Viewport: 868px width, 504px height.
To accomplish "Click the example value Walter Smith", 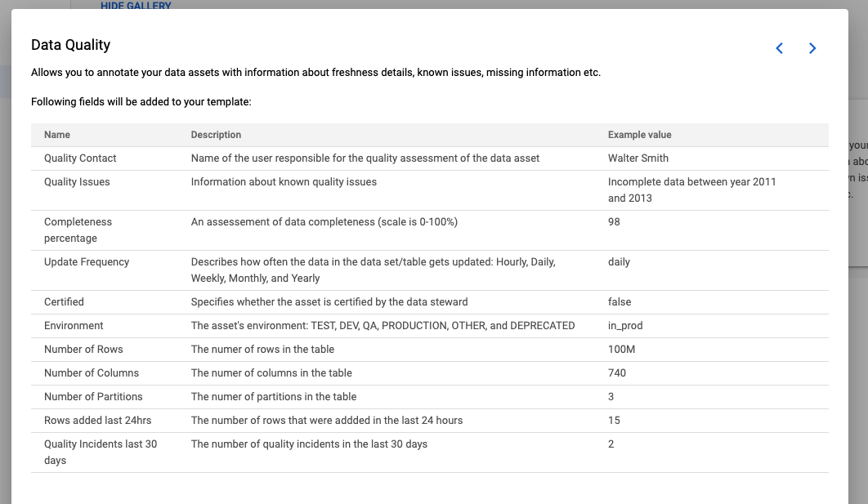I will click(x=638, y=158).
